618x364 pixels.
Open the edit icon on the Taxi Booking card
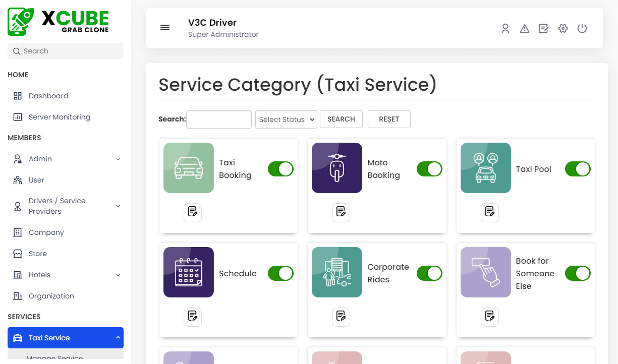pyautogui.click(x=192, y=212)
